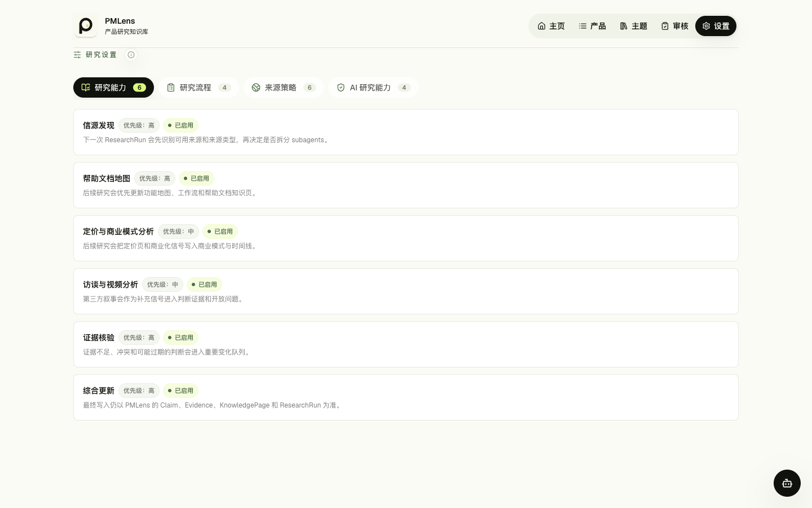Select the 证据核验 card title

[99, 338]
